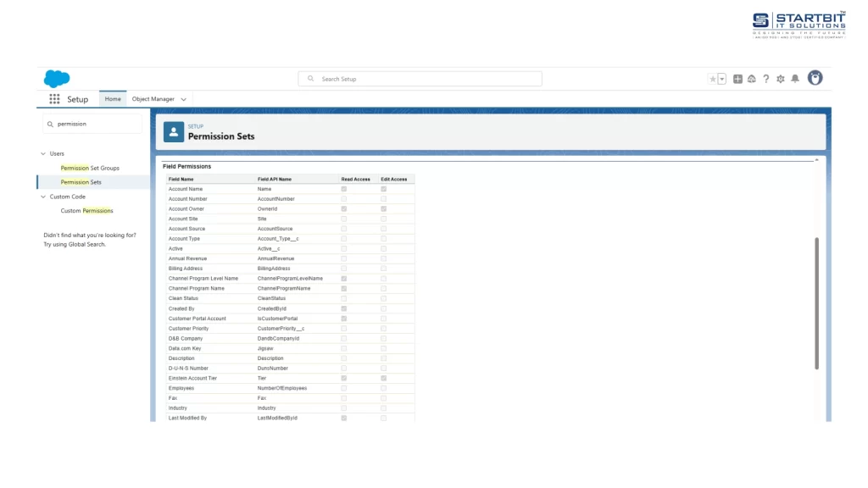Open the Trailhead guidance icon
The image size is (868, 488).
[751, 79]
